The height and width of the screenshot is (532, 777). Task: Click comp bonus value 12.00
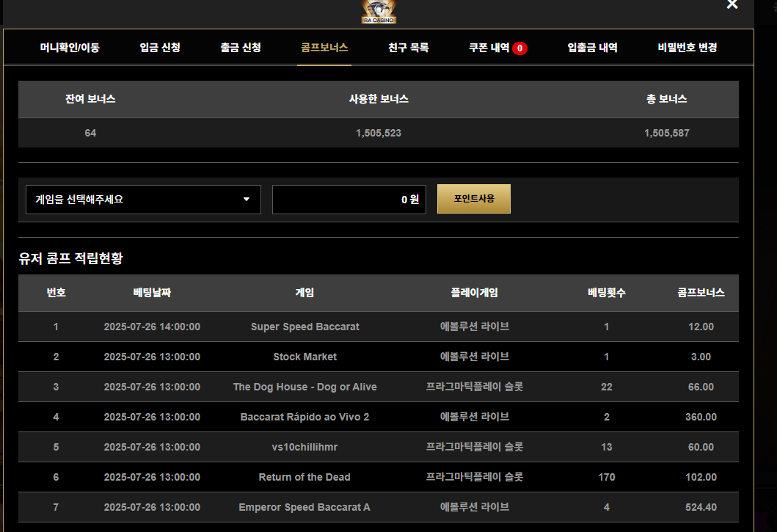(x=701, y=327)
